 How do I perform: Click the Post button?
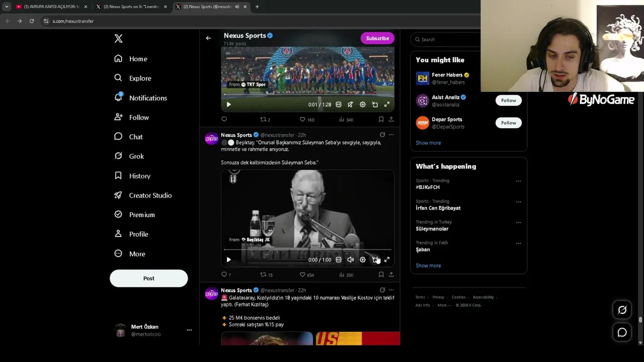(x=149, y=279)
